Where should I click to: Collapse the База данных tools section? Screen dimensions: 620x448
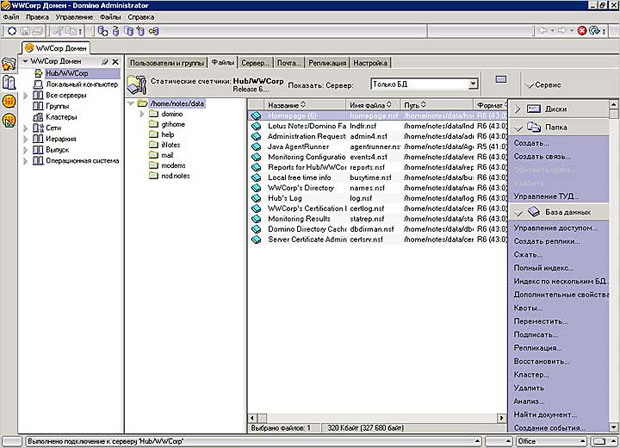tap(518, 213)
